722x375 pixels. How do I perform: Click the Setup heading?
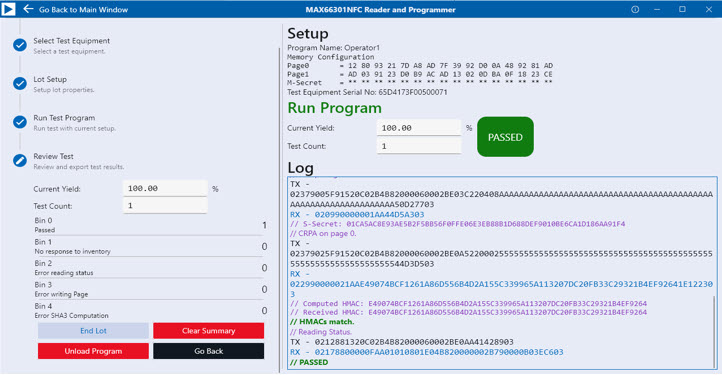point(308,34)
